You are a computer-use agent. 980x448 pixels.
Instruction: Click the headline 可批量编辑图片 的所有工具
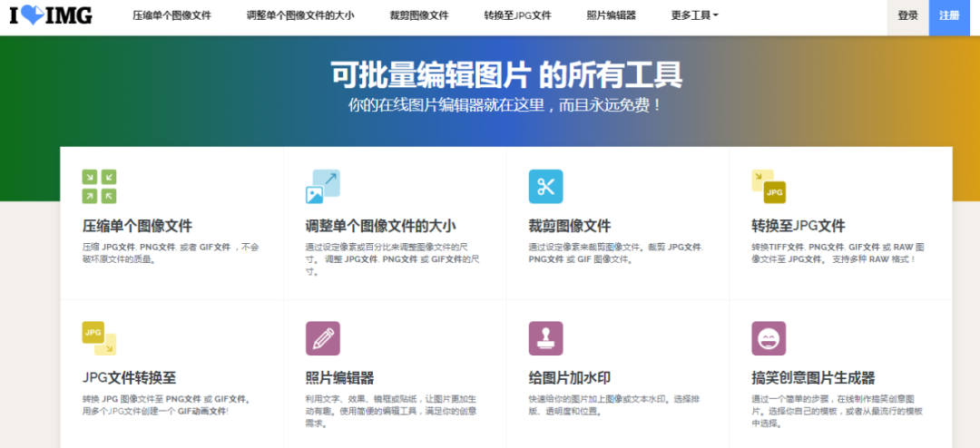coord(506,74)
